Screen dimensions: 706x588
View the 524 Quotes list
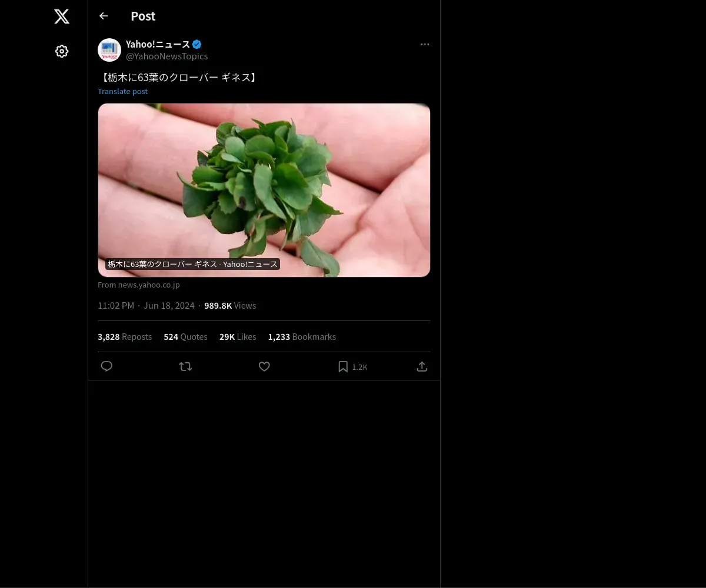[x=185, y=337]
